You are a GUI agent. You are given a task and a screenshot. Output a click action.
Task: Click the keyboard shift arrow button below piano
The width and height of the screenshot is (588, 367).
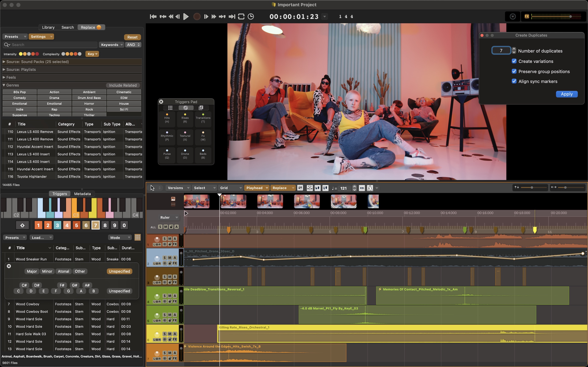pos(22,225)
